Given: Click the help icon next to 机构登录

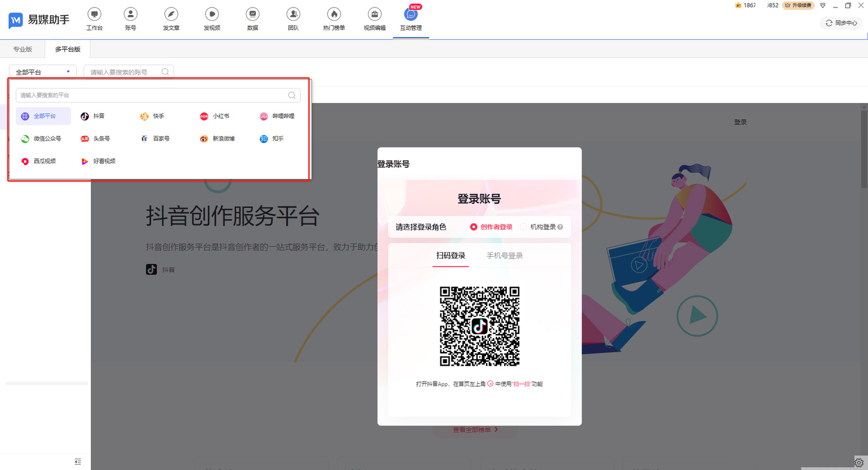Looking at the screenshot, I should click(560, 227).
